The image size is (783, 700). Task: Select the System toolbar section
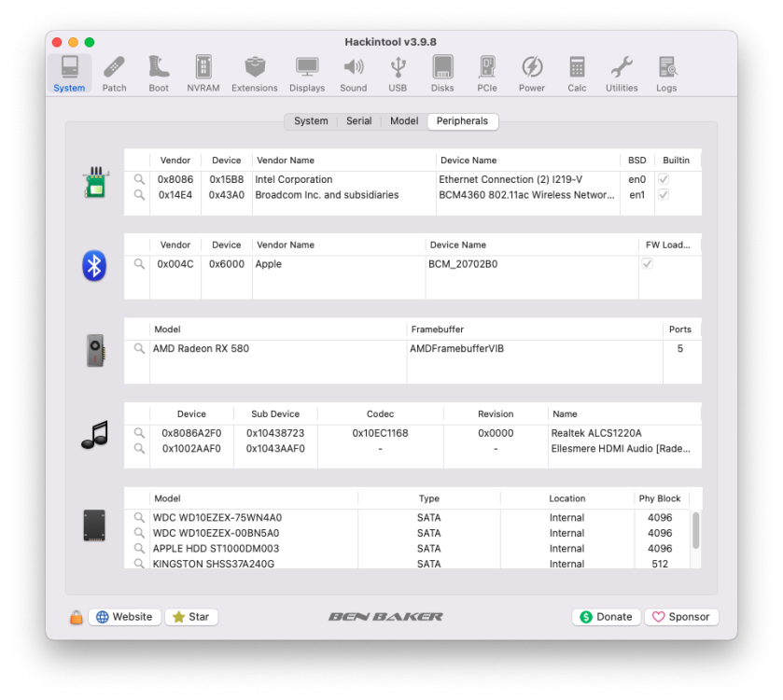[x=69, y=74]
